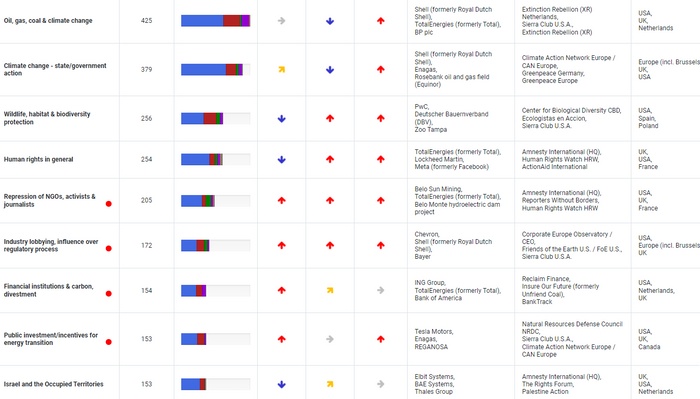
Task: Click blue down arrow in Climate change state/government row
Action: click(330, 70)
